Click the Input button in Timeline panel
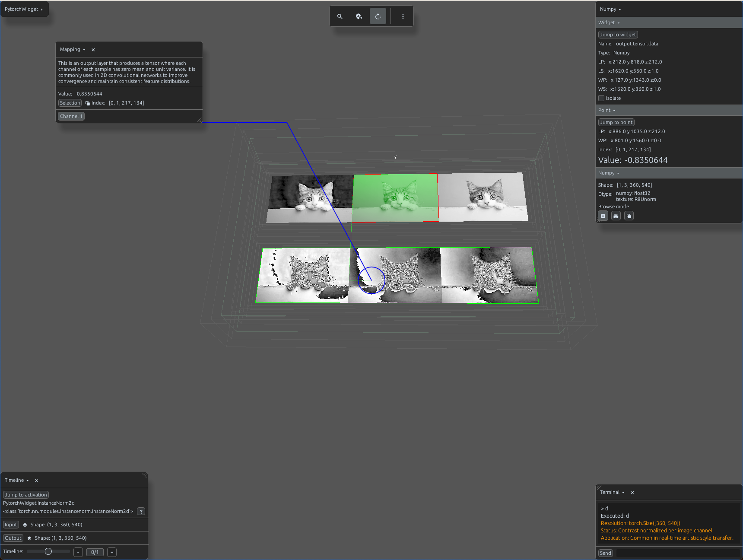Image resolution: width=743 pixels, height=560 pixels. [11, 525]
